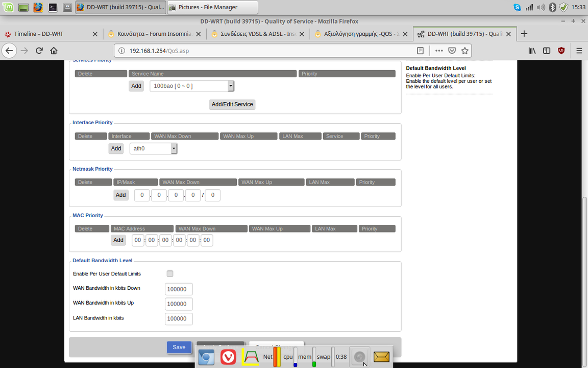Open the Skype tray icon
588x368 pixels.
point(517,7)
